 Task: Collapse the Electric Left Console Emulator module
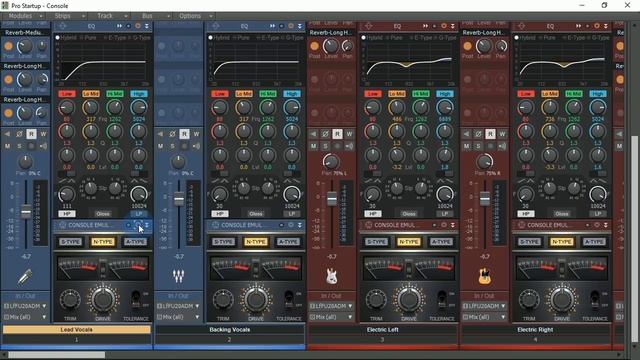tap(453, 225)
